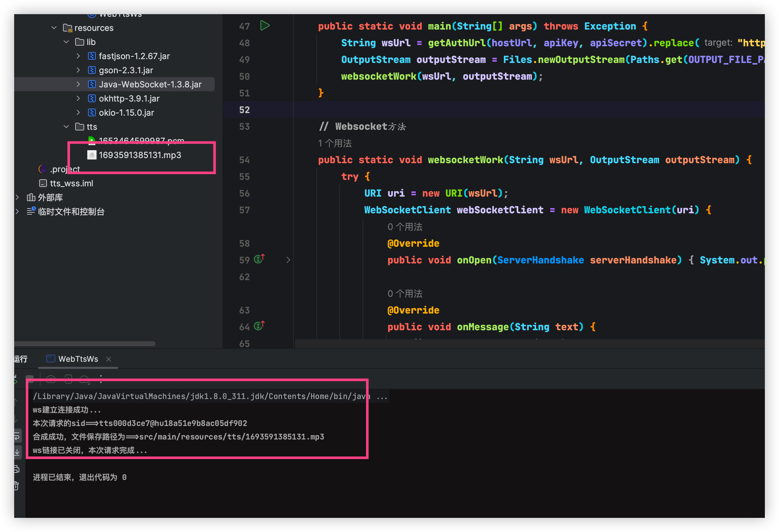Expand the 外部库 node
The width and height of the screenshot is (779, 532).
click(x=17, y=197)
